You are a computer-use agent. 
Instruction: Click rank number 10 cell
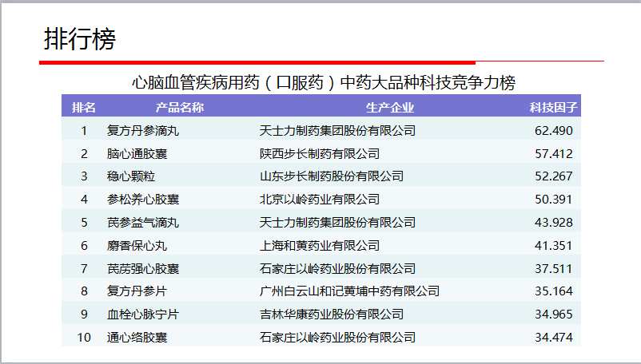(x=84, y=338)
